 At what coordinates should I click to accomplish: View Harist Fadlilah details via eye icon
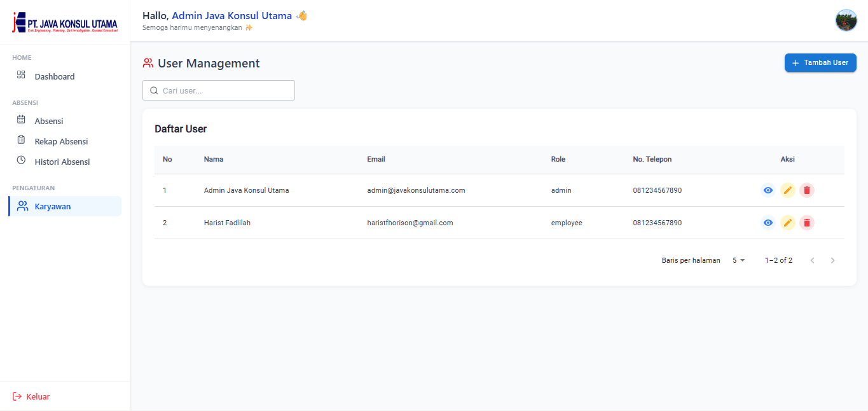(768, 223)
